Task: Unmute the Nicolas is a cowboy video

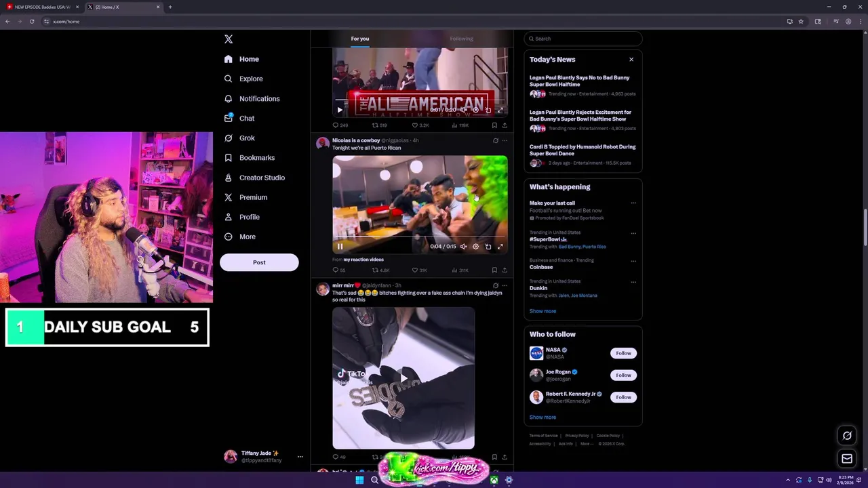Action: 464,247
